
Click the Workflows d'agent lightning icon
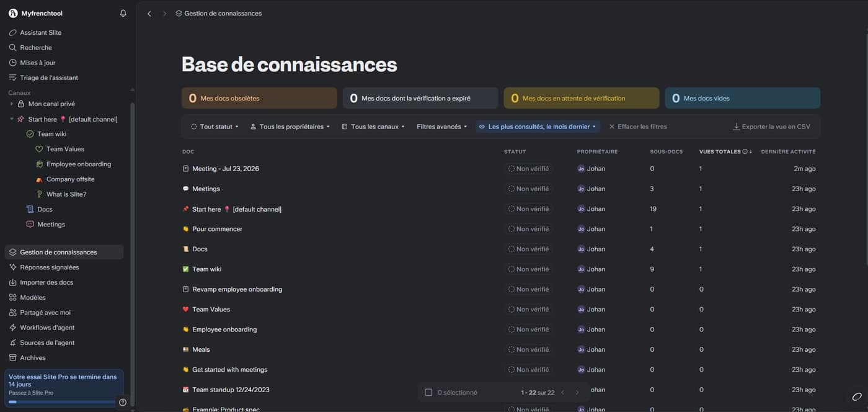12,328
